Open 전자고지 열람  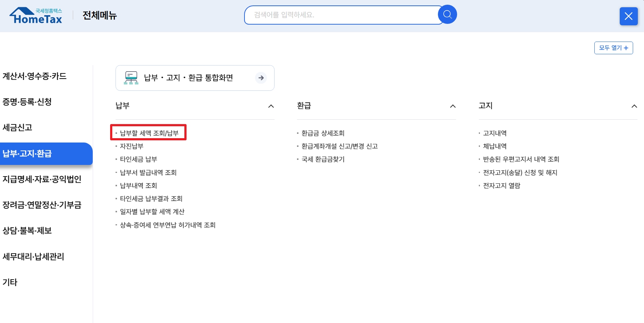501,186
